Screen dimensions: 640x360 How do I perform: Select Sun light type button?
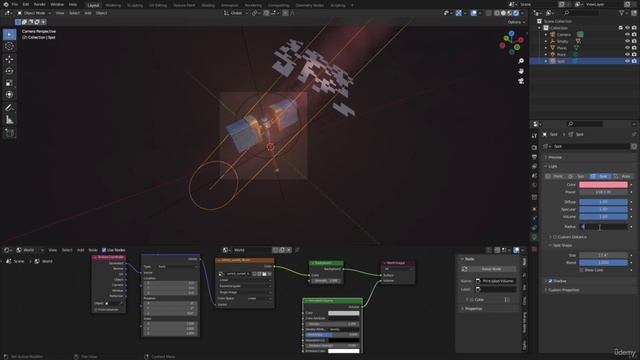coord(578,176)
